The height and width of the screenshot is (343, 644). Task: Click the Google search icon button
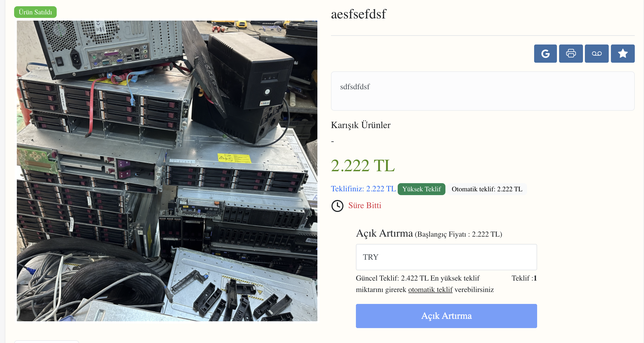click(545, 53)
